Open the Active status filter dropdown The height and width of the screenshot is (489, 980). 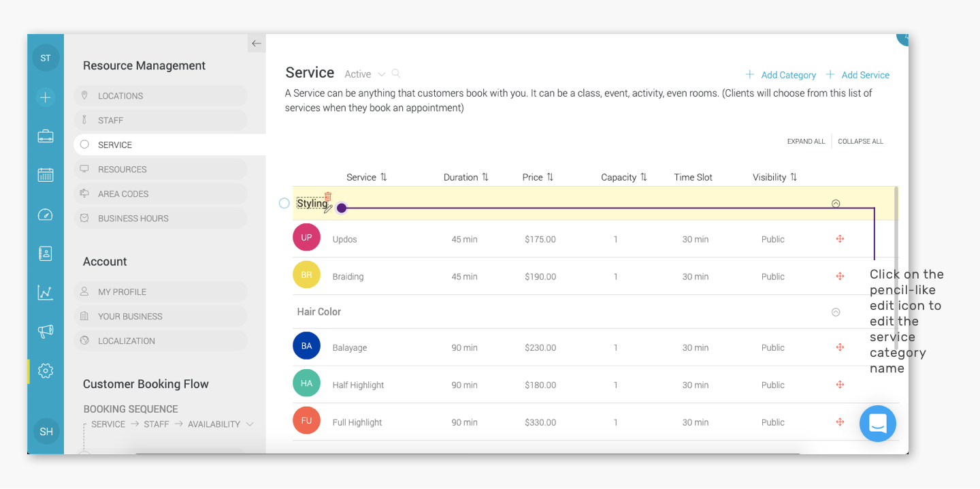click(365, 74)
